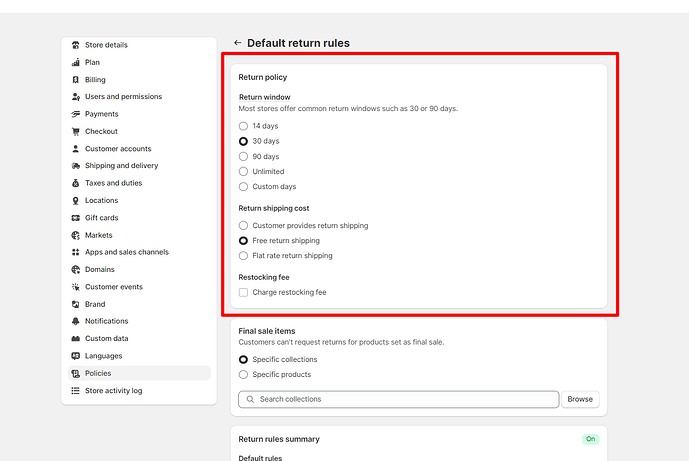The width and height of the screenshot is (689, 461).
Task: Select Flat rate return shipping
Action: pyautogui.click(x=243, y=256)
